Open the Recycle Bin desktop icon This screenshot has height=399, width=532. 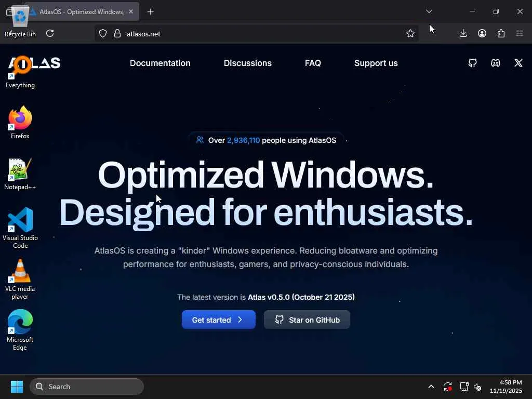pyautogui.click(x=20, y=22)
